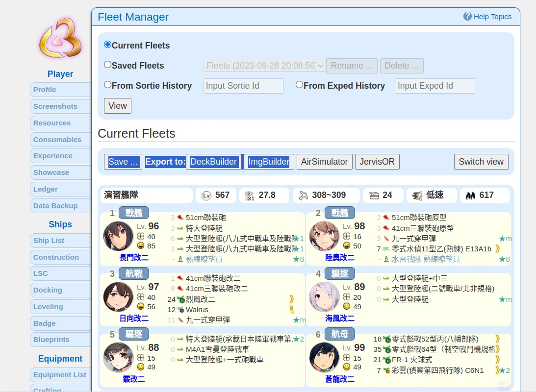Click the Input Sortie Id field
536x392 pixels.
[243, 86]
